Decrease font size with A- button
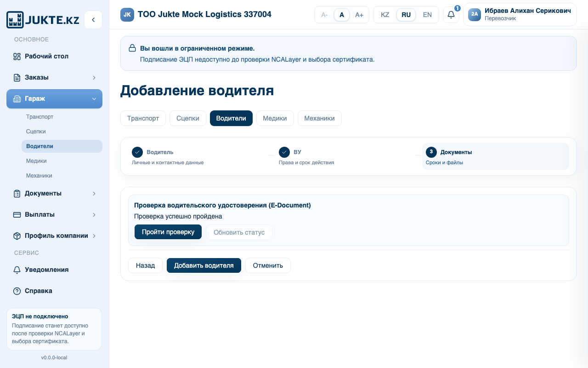This screenshot has height=368, width=588. pyautogui.click(x=324, y=15)
